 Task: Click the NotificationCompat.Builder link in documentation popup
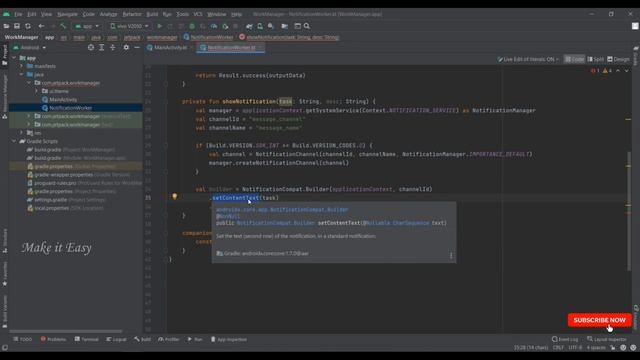pyautogui.click(x=276, y=223)
